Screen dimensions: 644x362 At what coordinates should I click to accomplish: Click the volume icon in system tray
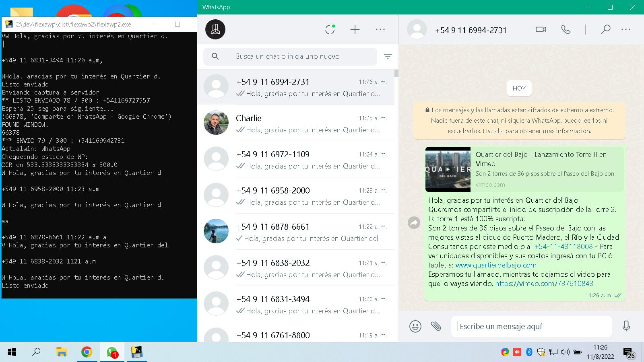pos(565,352)
